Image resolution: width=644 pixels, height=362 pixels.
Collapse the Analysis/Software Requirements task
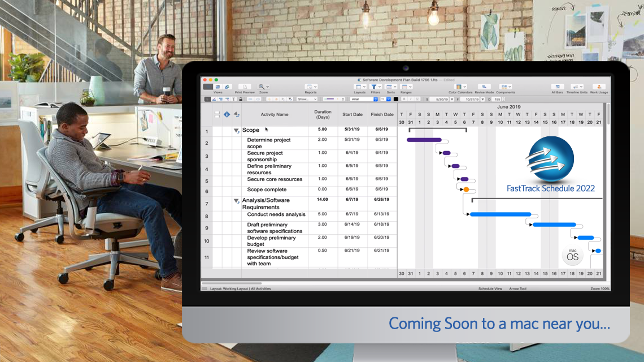(237, 200)
